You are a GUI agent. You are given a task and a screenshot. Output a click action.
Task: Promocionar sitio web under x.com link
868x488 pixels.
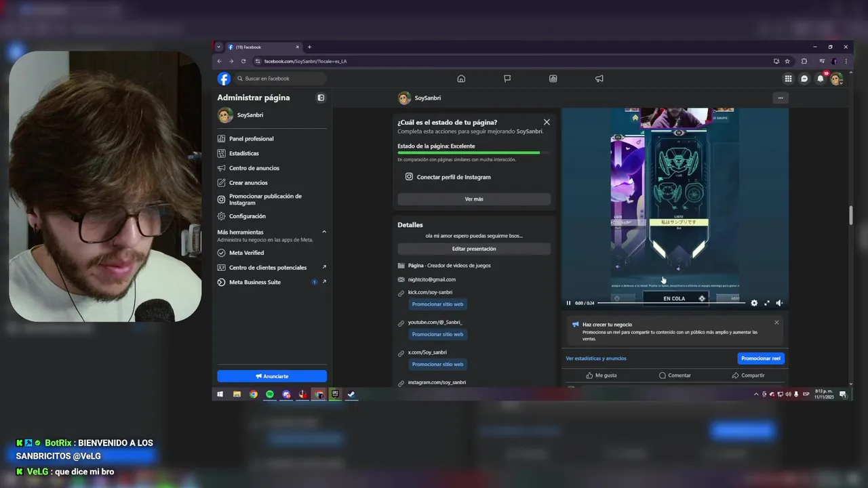tap(437, 364)
